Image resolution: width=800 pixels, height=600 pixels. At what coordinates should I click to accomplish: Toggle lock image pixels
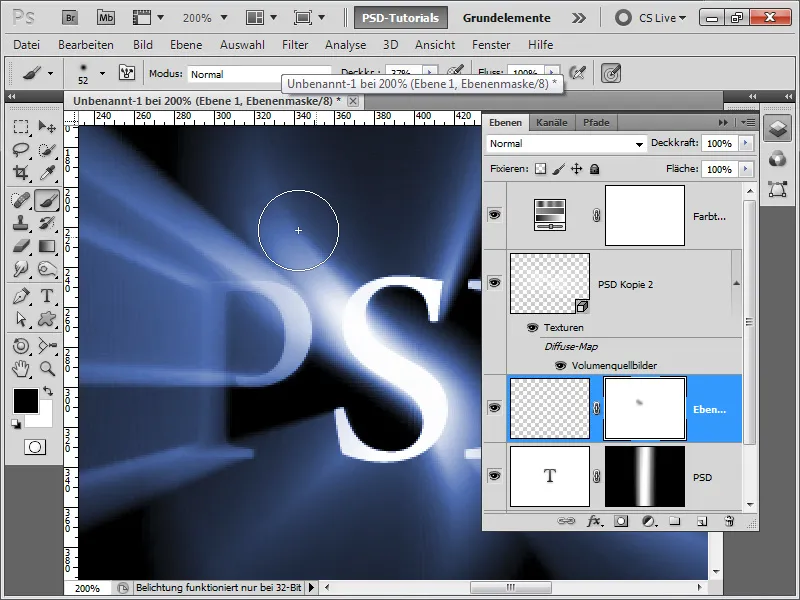tap(559, 169)
